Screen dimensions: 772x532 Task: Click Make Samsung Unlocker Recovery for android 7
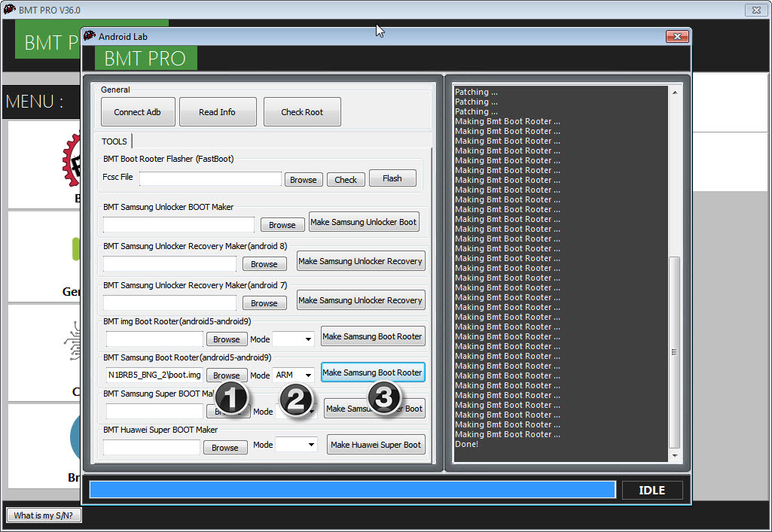coord(361,300)
